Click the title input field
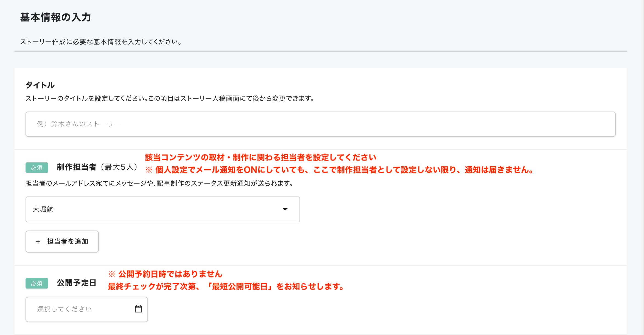This screenshot has height=335, width=644. click(x=320, y=124)
